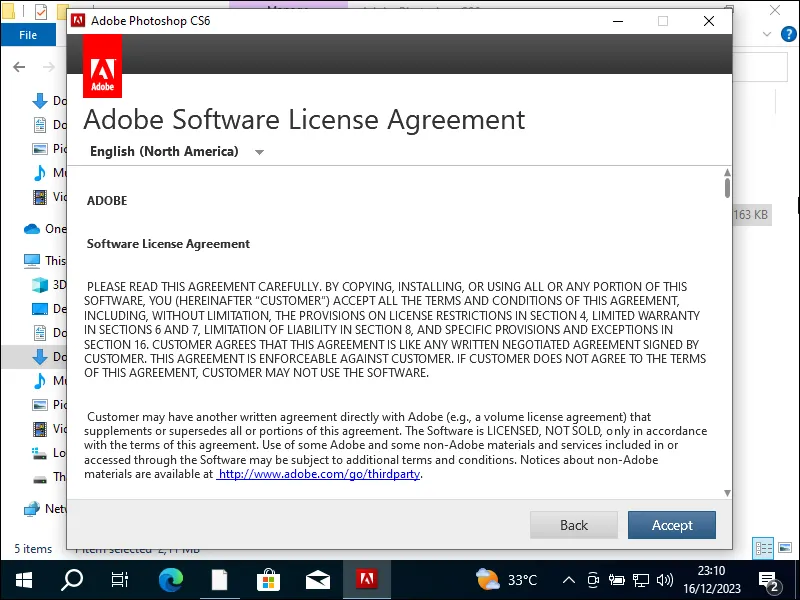The image size is (800, 600).
Task: Click the red Adobe logo in the installer header
Action: [103, 67]
